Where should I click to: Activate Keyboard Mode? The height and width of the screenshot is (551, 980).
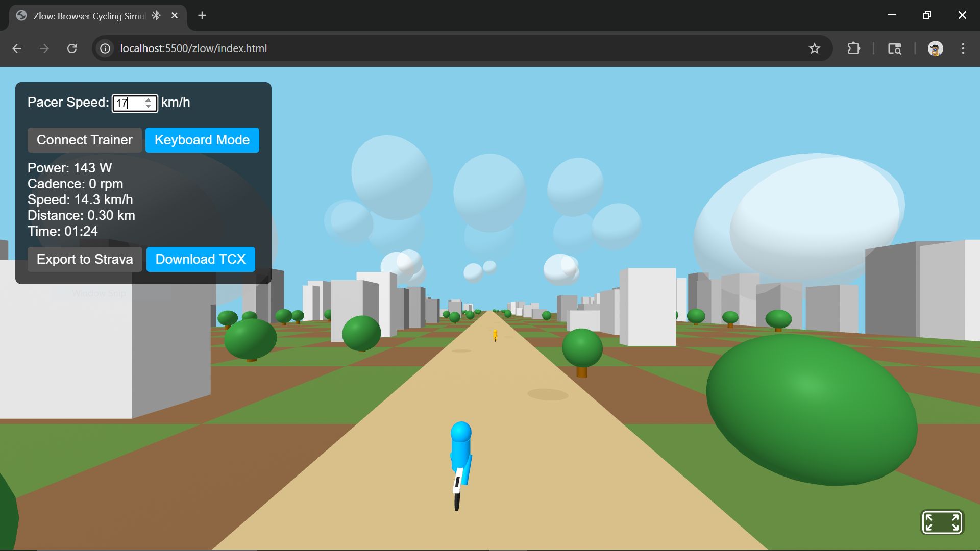coord(202,140)
